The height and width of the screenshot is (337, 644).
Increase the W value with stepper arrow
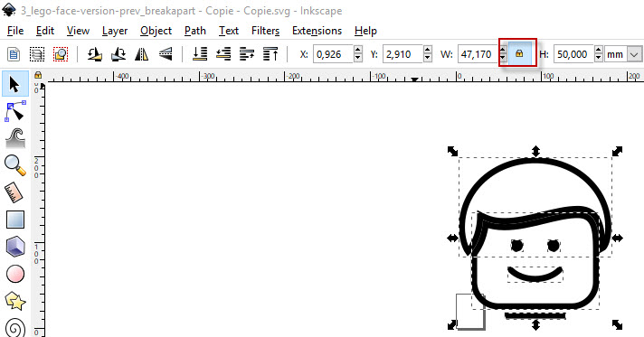point(503,50)
